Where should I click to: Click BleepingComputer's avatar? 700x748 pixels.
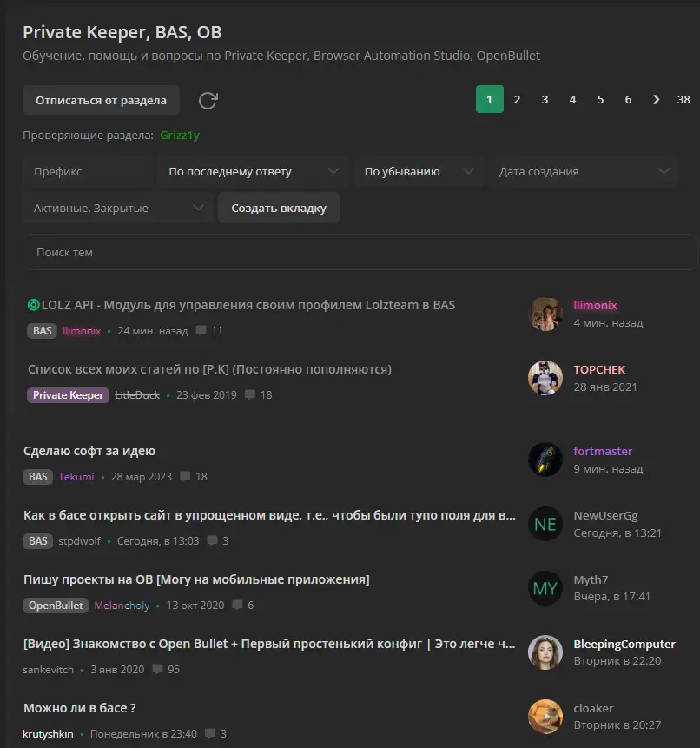click(x=545, y=652)
